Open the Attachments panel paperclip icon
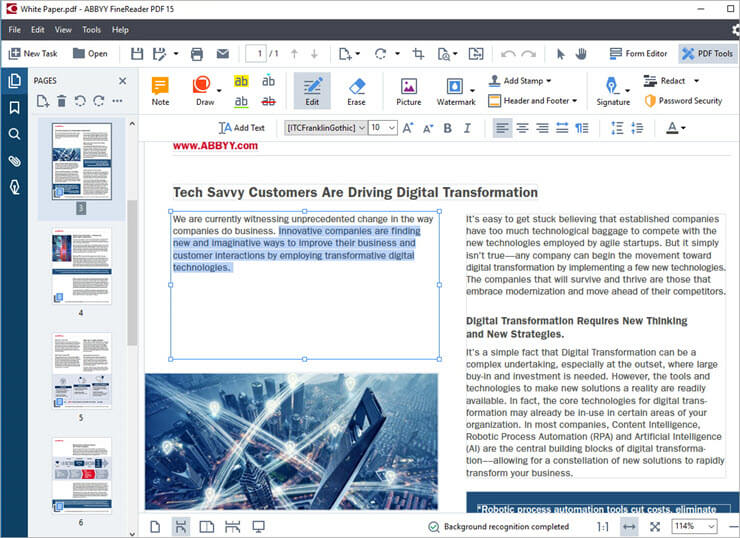Viewport: 740px width, 538px height. coord(14,160)
